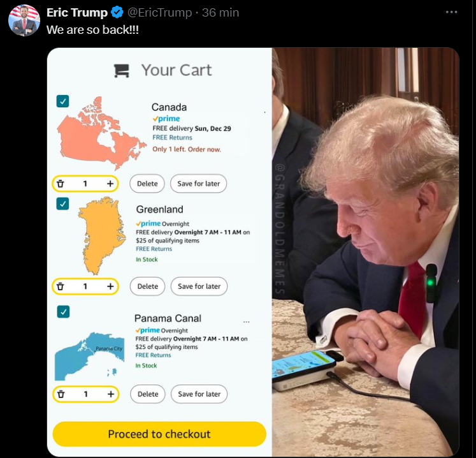Open Eric Trump's profile avatar
Viewport: 476px width, 458px height.
24,20
